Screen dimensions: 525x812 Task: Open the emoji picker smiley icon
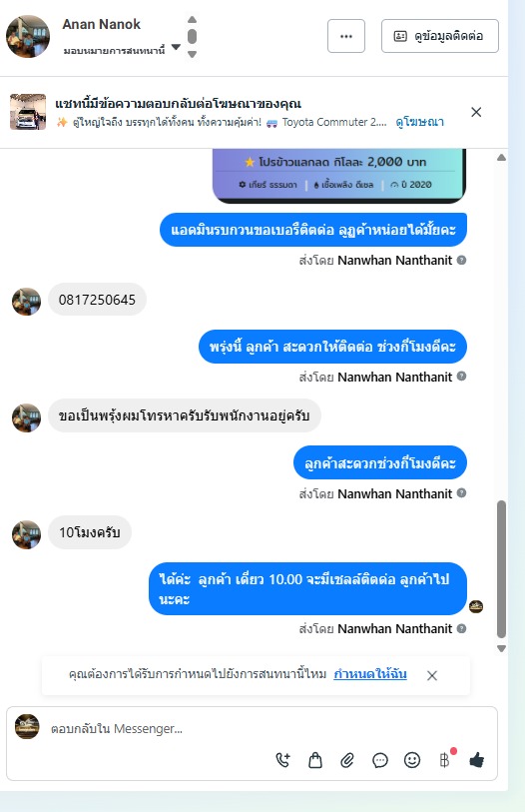point(412,760)
